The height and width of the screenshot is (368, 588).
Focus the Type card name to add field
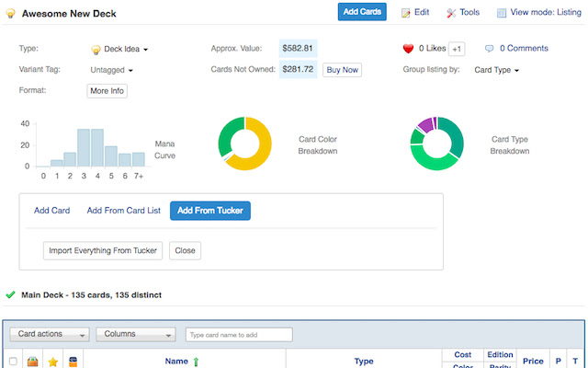coord(239,335)
